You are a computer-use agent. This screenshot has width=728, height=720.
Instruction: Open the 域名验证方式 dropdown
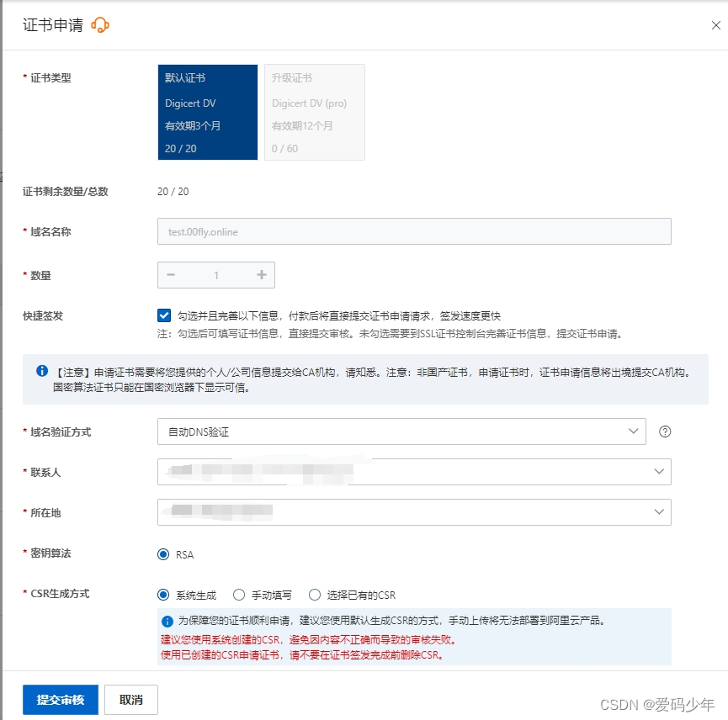pos(401,431)
